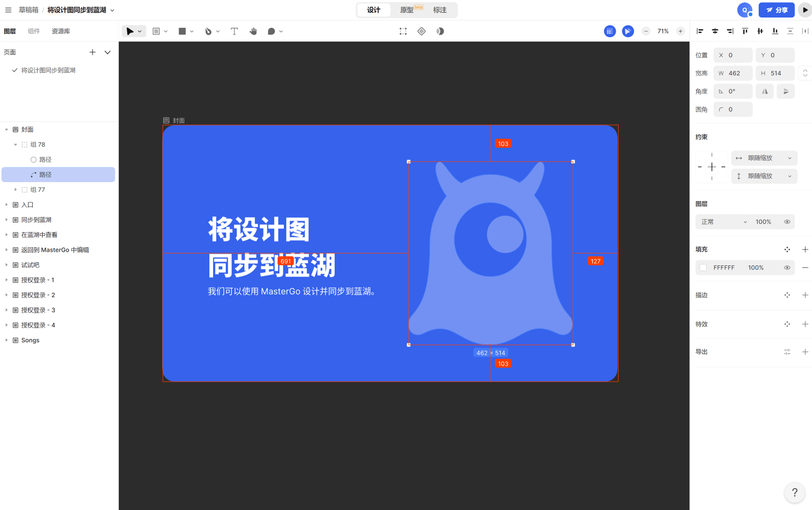Collapse the pages list chevron
812x510 pixels.
click(x=107, y=52)
